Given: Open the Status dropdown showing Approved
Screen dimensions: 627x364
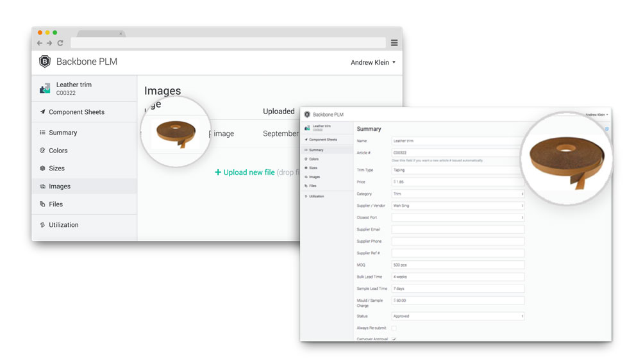Looking at the screenshot, I should click(458, 316).
